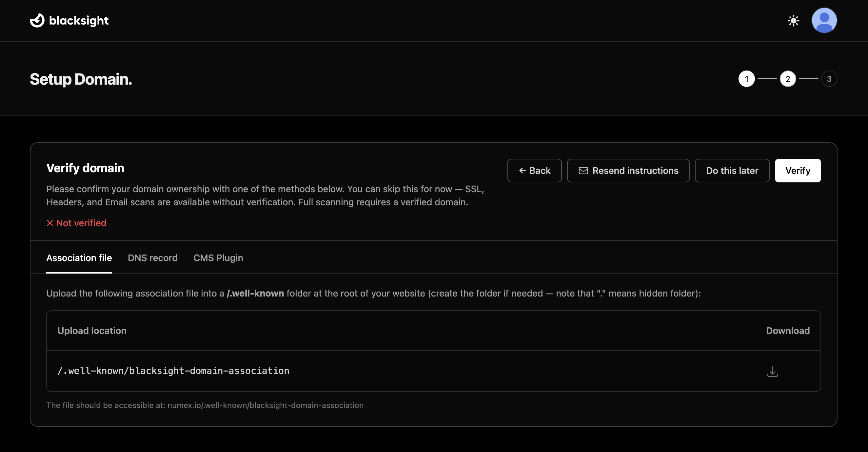Select step 2 circle in progress indicator
This screenshot has width=868, height=452.
coord(787,79)
